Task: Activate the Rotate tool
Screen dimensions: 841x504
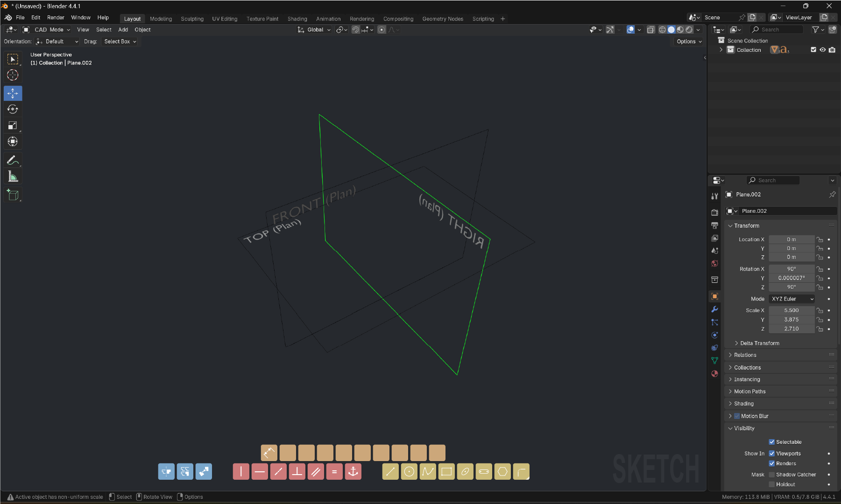Action: [x=13, y=109]
